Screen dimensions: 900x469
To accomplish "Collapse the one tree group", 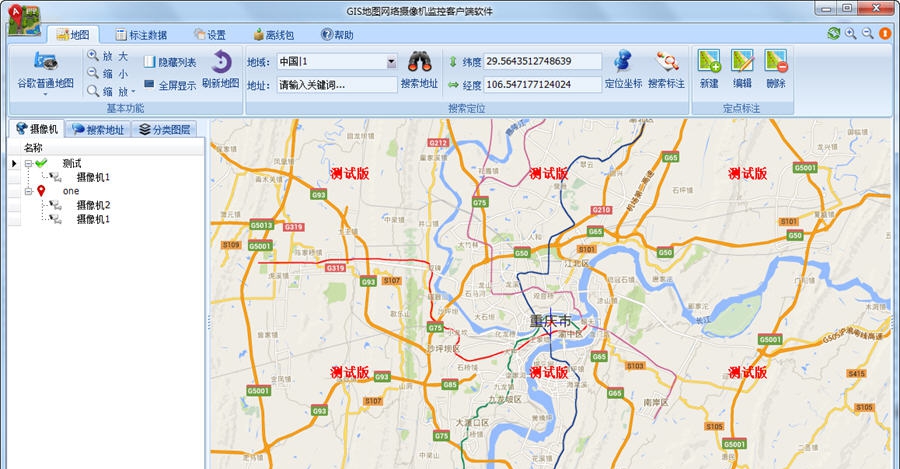I will tap(28, 191).
